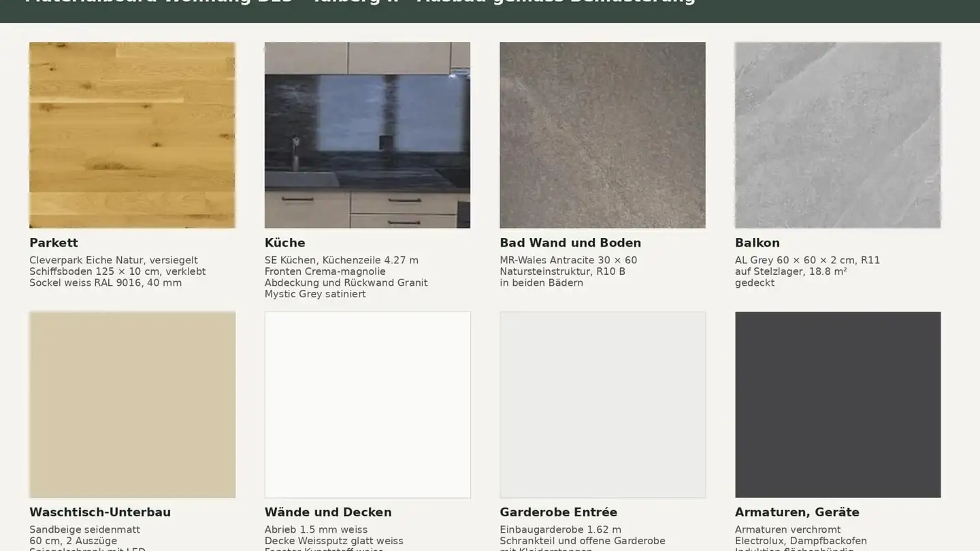Click 'Schiffsboden 125 × 10 cm, verklebt' line

(x=117, y=271)
